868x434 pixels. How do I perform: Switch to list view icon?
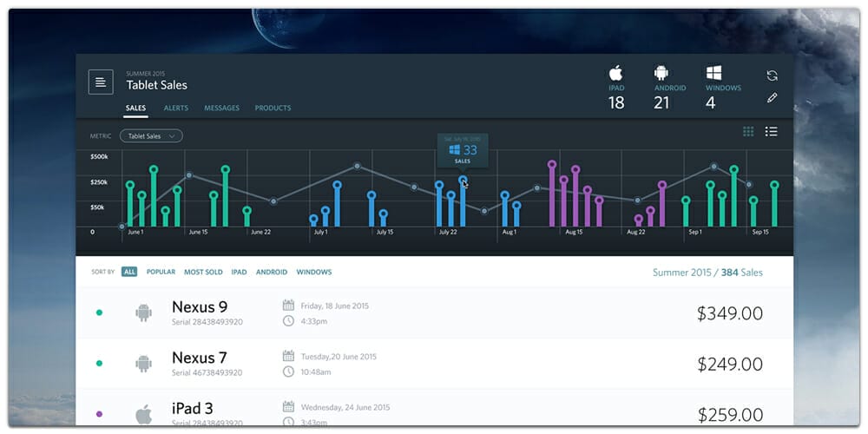coord(771,131)
